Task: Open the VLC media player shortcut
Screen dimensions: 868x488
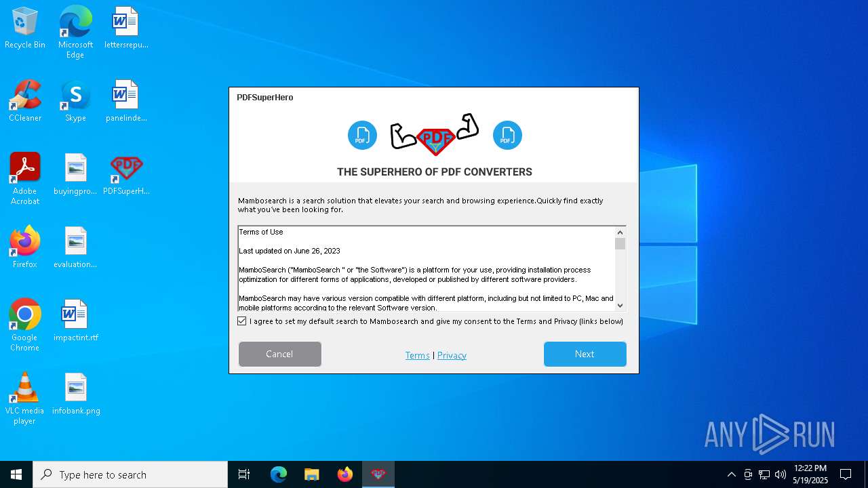Action: (25, 399)
